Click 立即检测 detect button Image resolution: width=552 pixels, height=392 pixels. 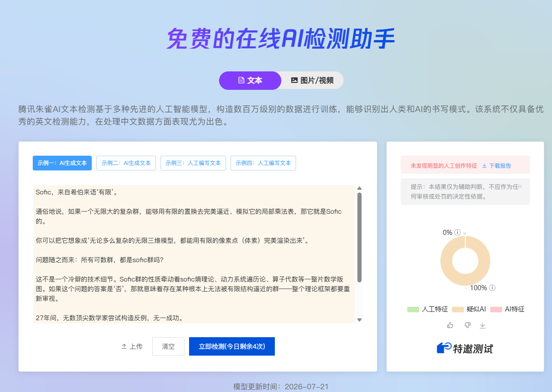(x=232, y=347)
